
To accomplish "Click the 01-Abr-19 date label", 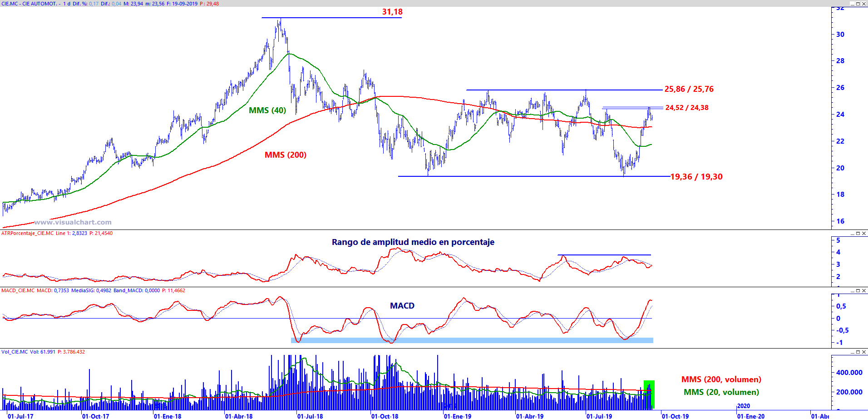I will coord(530,416).
